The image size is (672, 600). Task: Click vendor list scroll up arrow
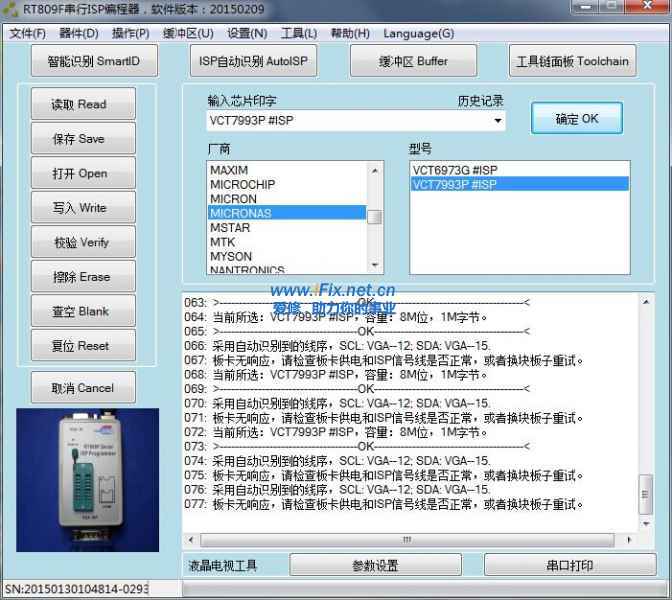point(375,171)
